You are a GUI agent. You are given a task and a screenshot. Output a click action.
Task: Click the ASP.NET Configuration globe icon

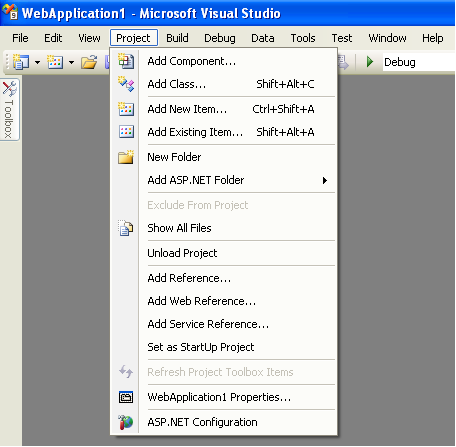click(x=126, y=422)
